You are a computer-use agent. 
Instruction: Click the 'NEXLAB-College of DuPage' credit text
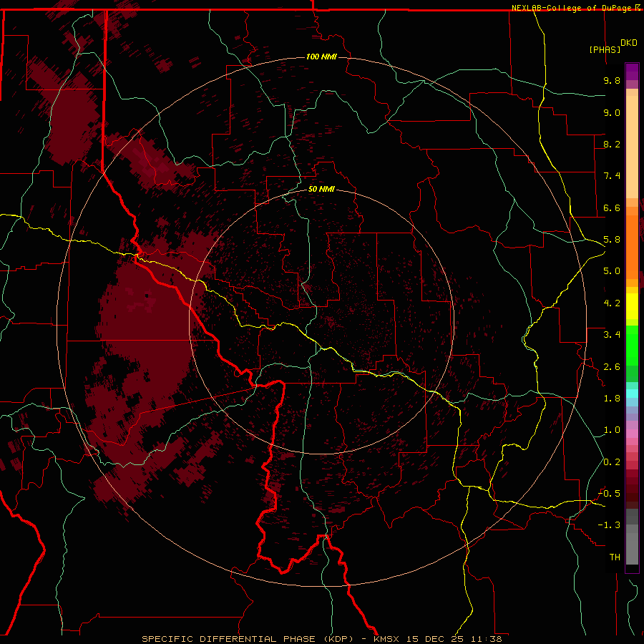pos(572,8)
